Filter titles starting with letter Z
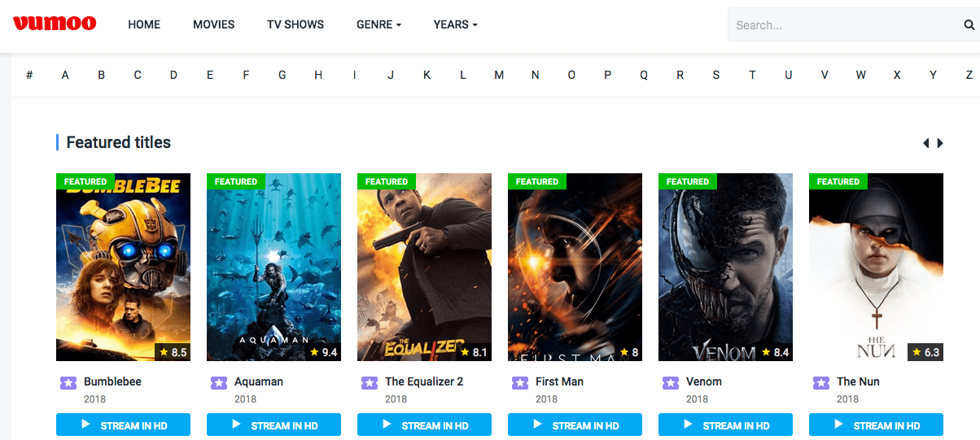The image size is (980, 440). (969, 75)
